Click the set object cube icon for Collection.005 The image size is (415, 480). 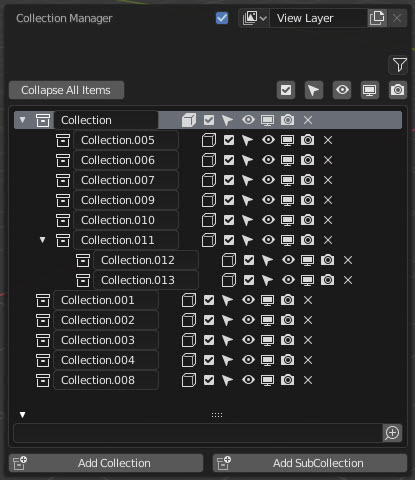pos(209,140)
